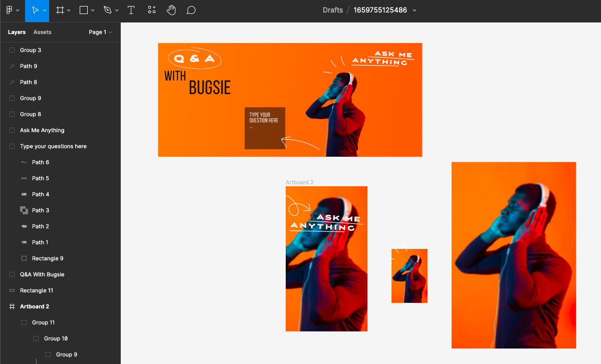601x364 pixels.
Task: Switch to the Assets tab
Action: (42, 32)
